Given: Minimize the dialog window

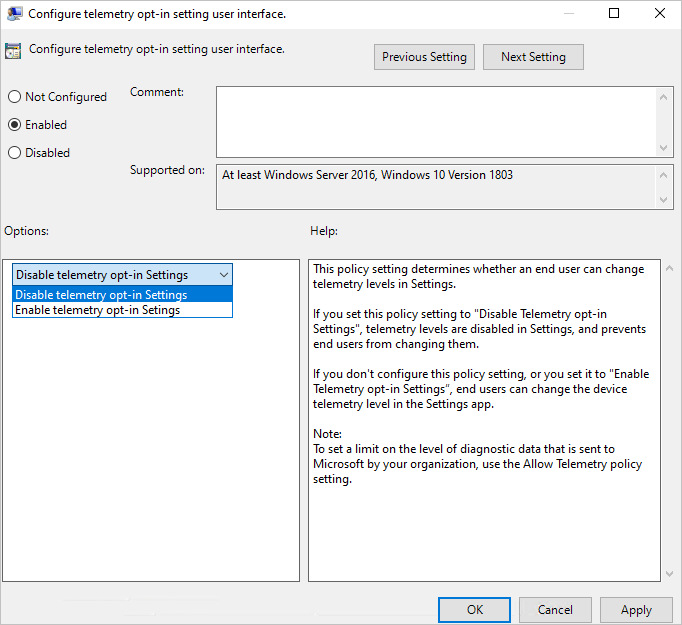Looking at the screenshot, I should [x=569, y=13].
